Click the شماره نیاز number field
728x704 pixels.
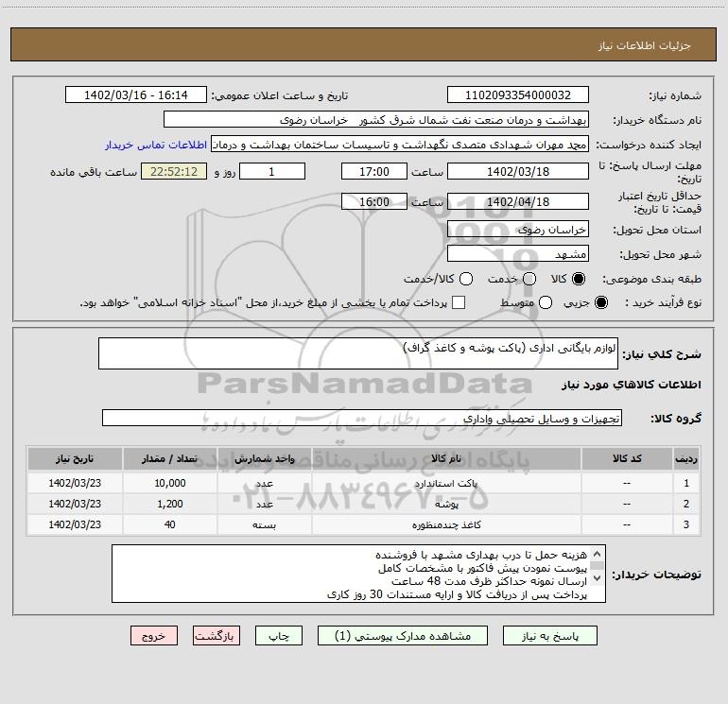coord(518,95)
